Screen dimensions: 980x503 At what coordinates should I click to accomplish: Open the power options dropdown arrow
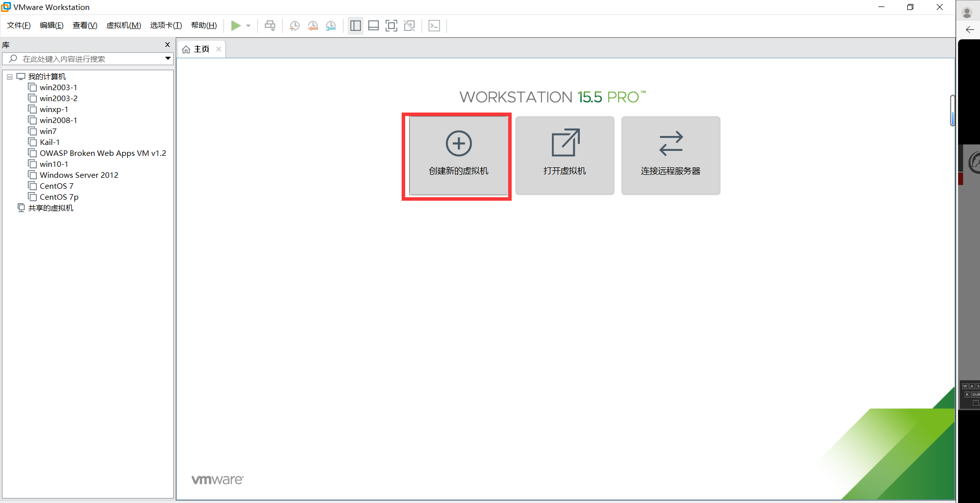[x=248, y=25]
